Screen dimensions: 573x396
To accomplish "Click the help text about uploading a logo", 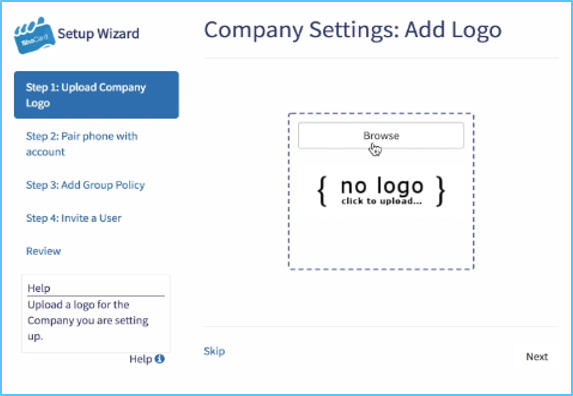I will click(88, 320).
